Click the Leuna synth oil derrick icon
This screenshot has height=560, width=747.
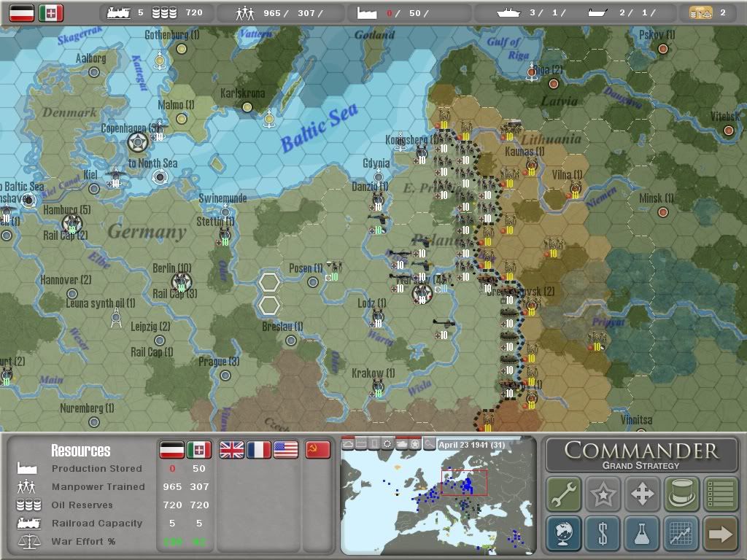pos(116,318)
